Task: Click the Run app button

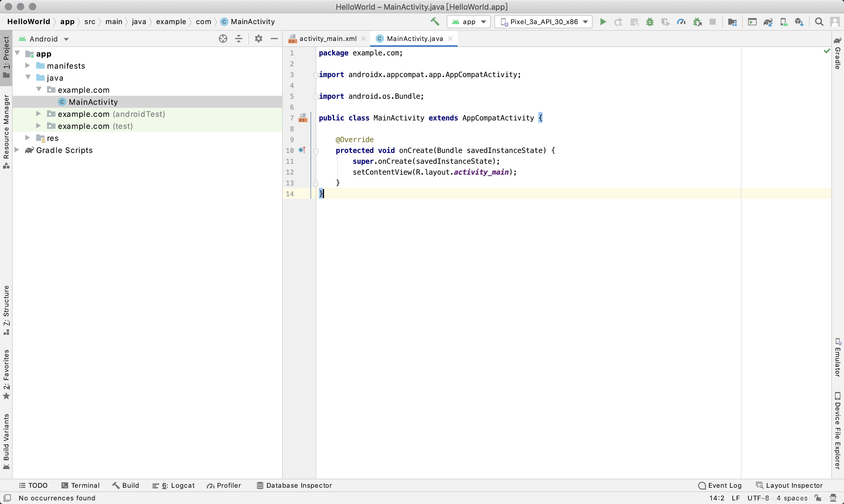Action: [x=603, y=22]
